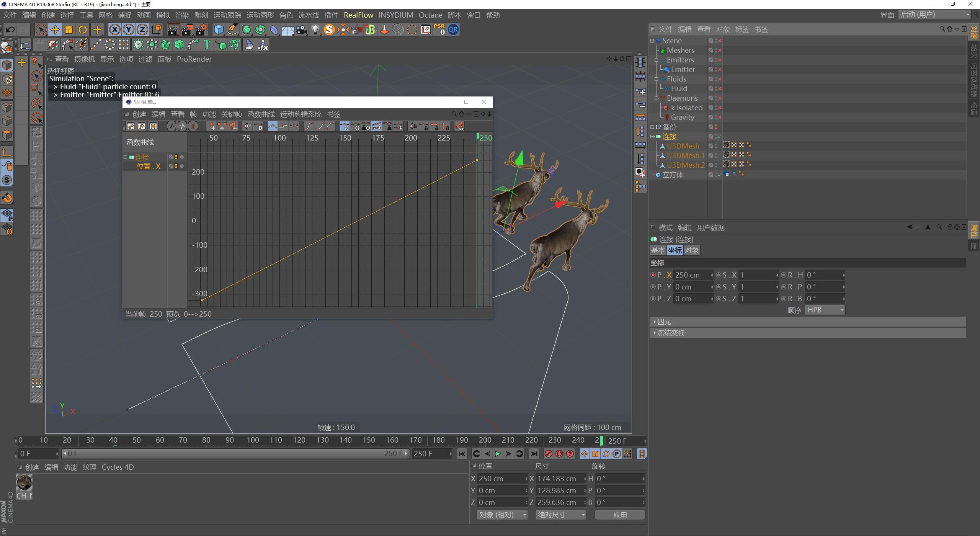Click the 应用 apply button
Image resolution: width=980 pixels, height=536 pixels.
(619, 515)
